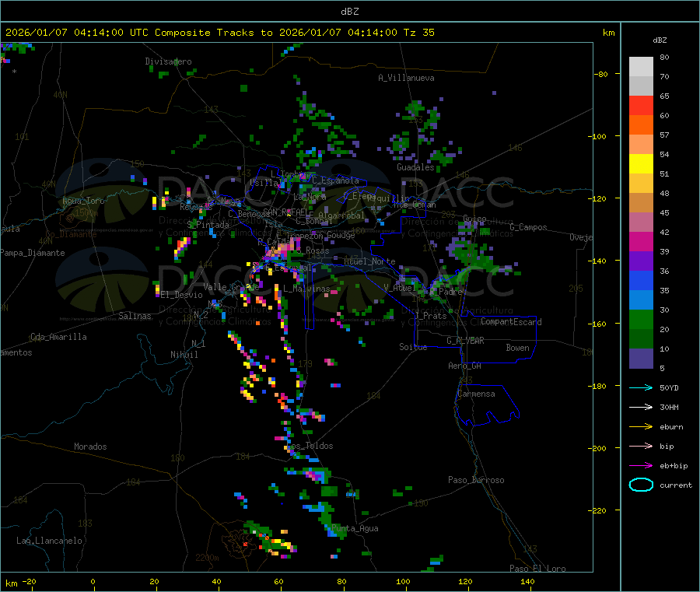Click the '-80' km tick on right axis
Viewport: 700px width, 592px height.
pyautogui.click(x=601, y=74)
